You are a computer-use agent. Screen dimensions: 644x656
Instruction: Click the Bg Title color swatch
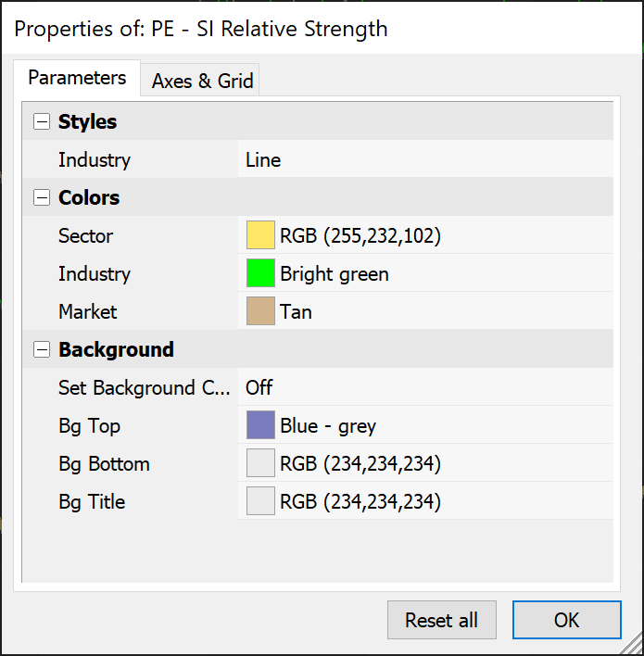pyautogui.click(x=260, y=501)
